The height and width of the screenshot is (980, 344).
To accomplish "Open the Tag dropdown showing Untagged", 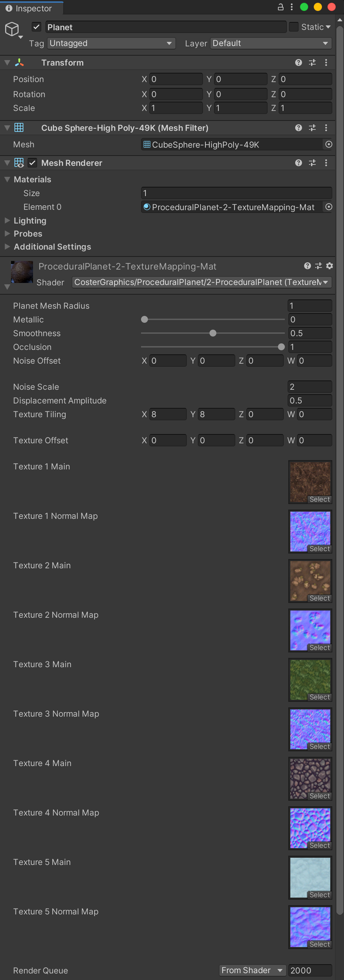I will coord(111,43).
